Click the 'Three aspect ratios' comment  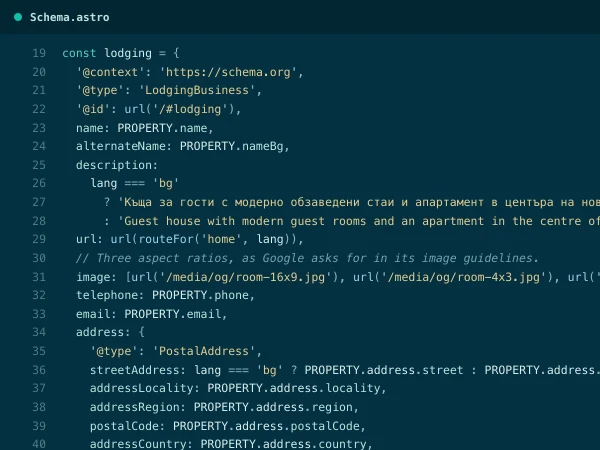[307, 258]
